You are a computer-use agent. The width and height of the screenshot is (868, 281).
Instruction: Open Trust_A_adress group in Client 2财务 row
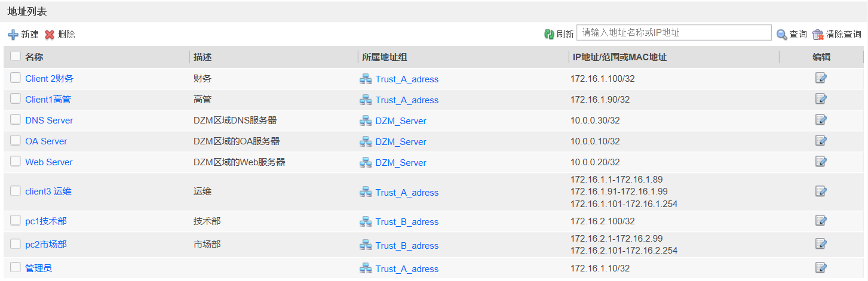407,79
